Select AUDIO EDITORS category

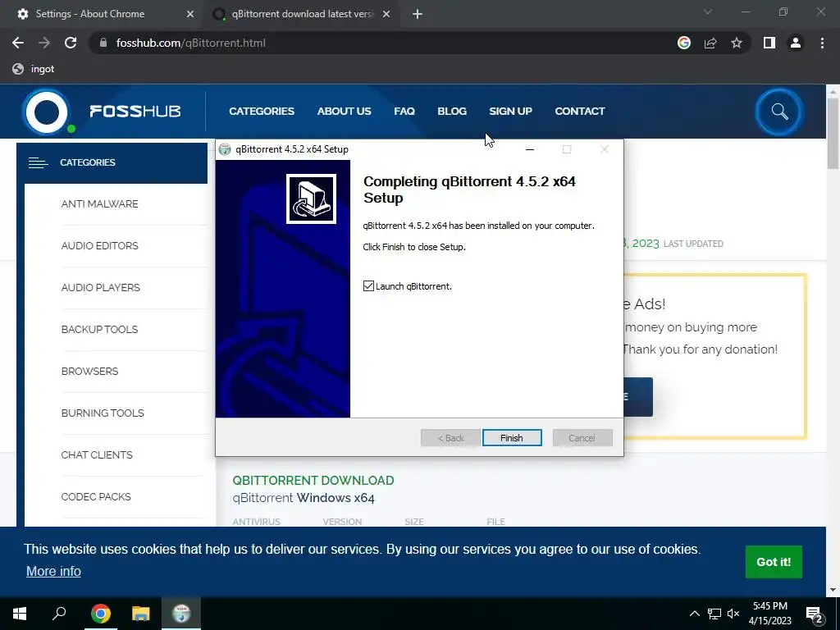coord(99,245)
